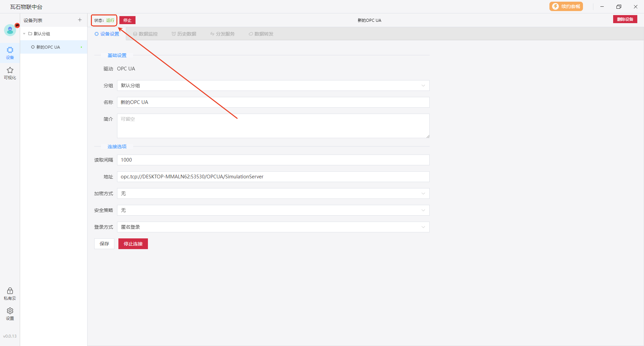The height and width of the screenshot is (346, 644).
Task: Open the 私有云 lock icon
Action: [x=10, y=293]
